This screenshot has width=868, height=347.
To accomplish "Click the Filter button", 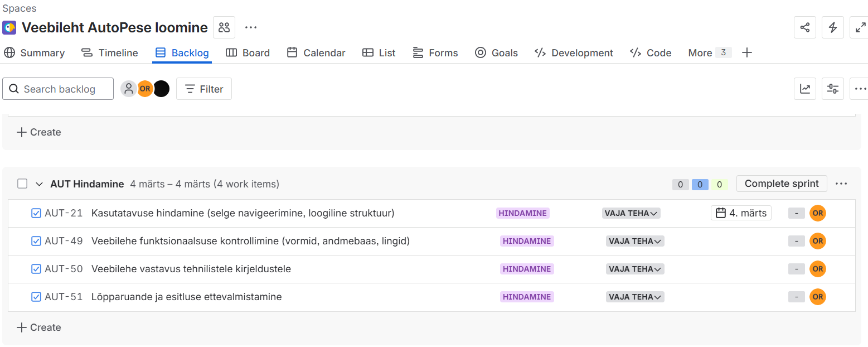I will pyautogui.click(x=204, y=89).
